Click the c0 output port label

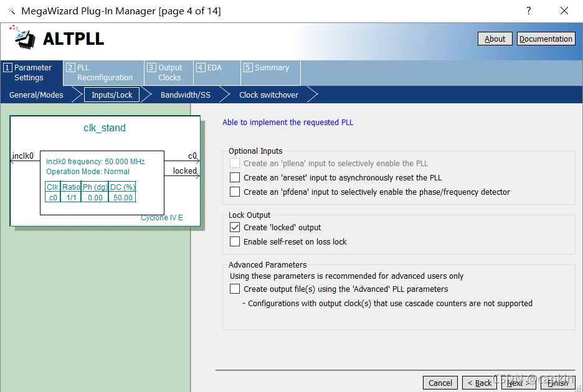coord(192,156)
